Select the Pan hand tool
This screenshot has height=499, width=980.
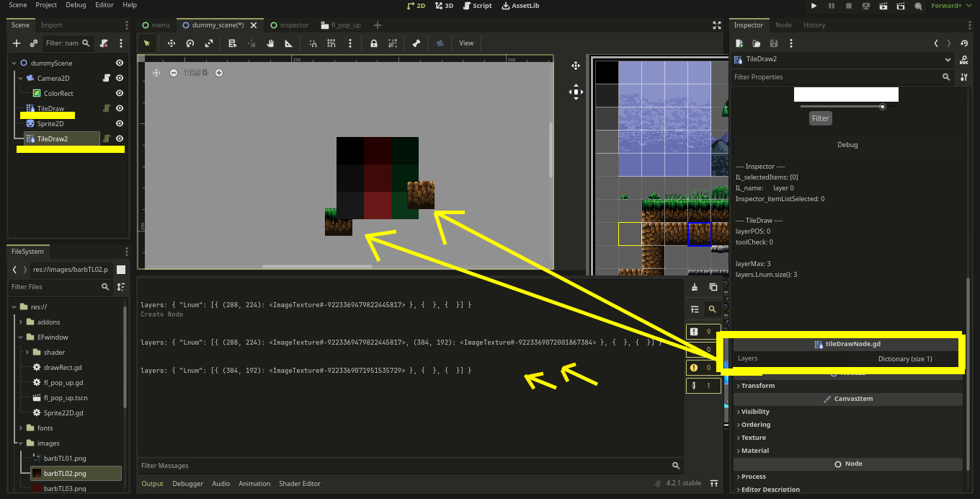coord(270,43)
